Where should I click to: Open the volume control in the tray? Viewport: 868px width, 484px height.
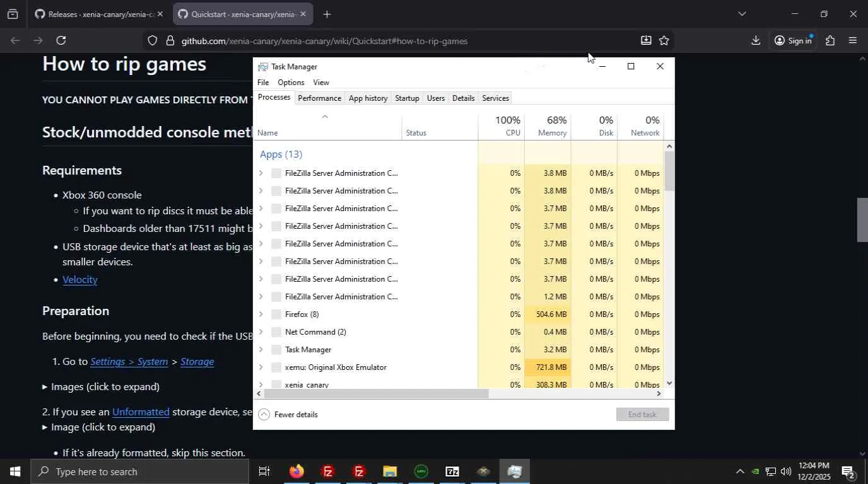click(x=786, y=471)
